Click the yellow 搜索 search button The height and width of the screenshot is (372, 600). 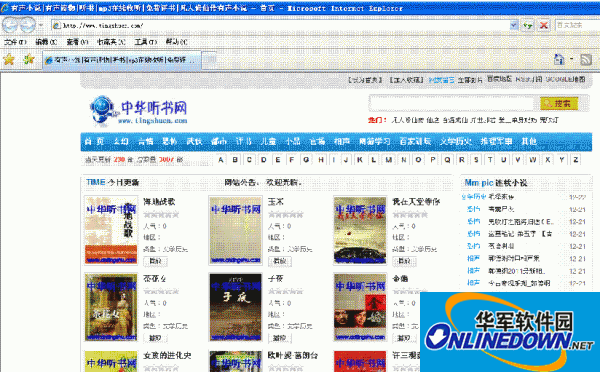tap(559, 103)
